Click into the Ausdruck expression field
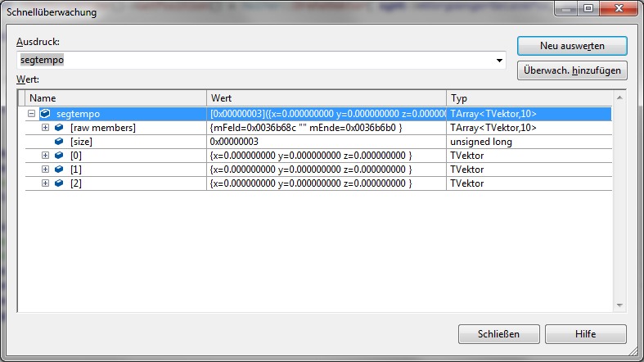Viewport: 644px width, 362px height. tap(254, 61)
